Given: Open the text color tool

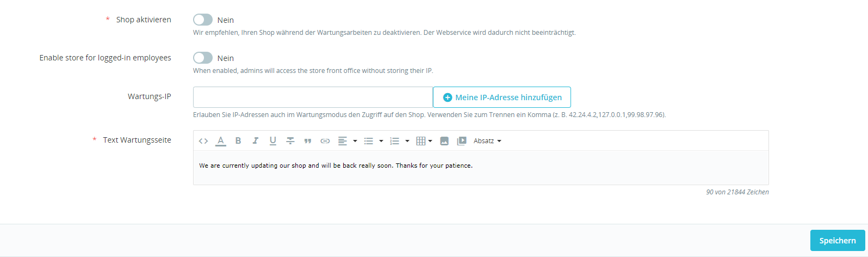Looking at the screenshot, I should point(221,141).
